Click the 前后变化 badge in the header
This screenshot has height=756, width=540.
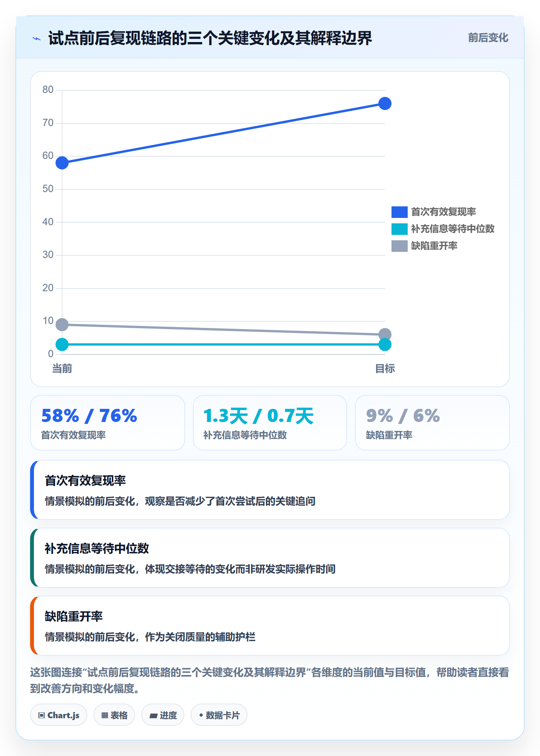488,38
